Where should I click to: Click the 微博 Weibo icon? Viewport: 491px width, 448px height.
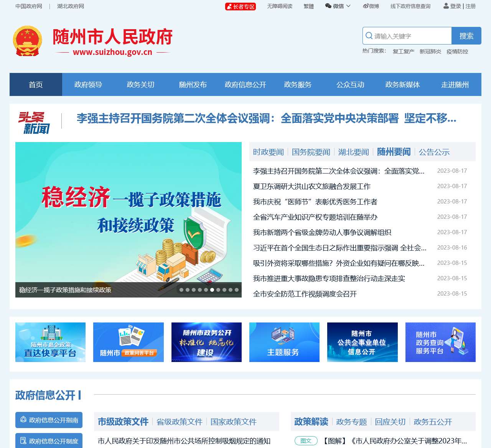click(366, 6)
